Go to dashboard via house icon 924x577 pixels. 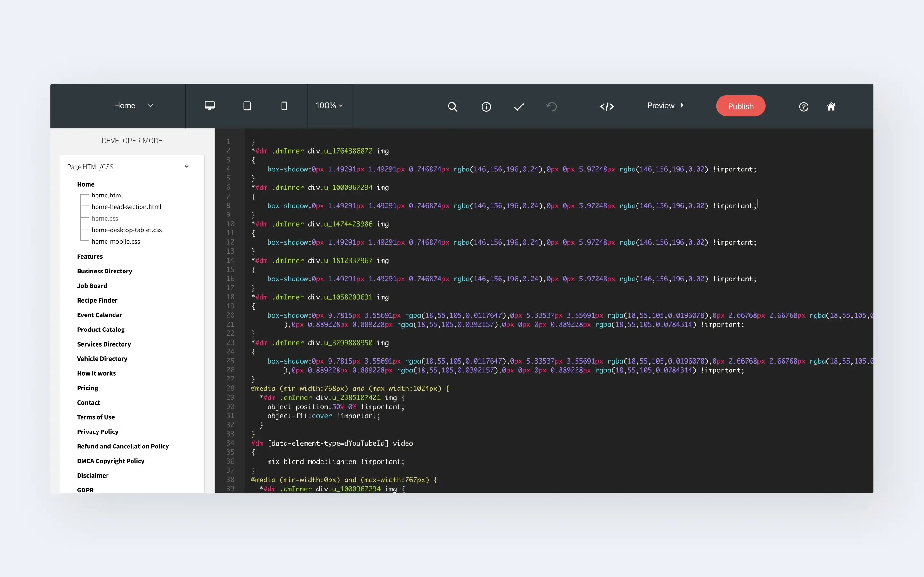point(831,106)
